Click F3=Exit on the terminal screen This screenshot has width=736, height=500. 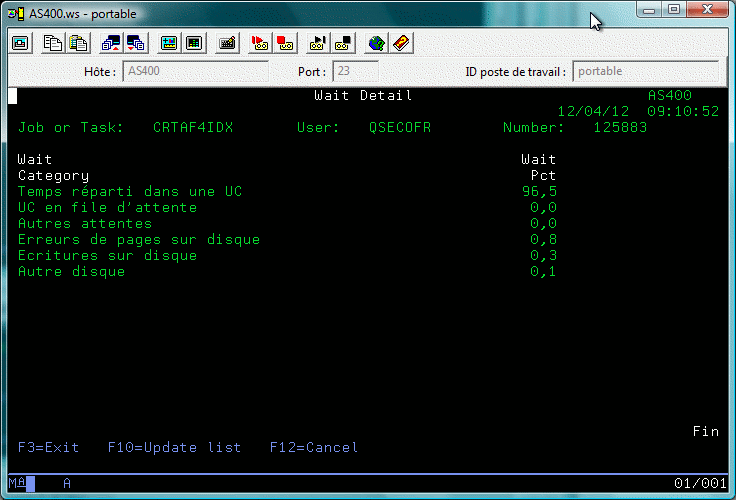[x=48, y=447]
